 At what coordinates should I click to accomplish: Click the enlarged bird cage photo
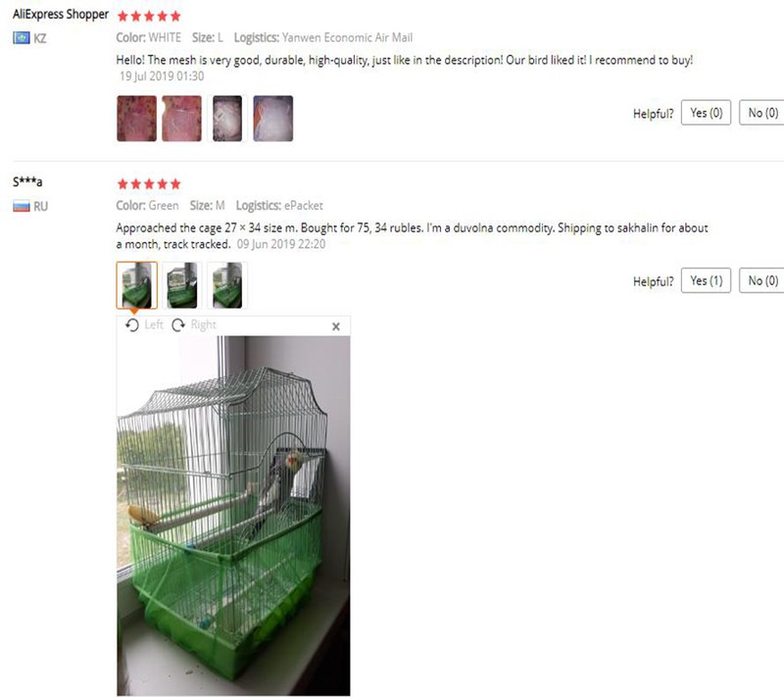(x=233, y=516)
